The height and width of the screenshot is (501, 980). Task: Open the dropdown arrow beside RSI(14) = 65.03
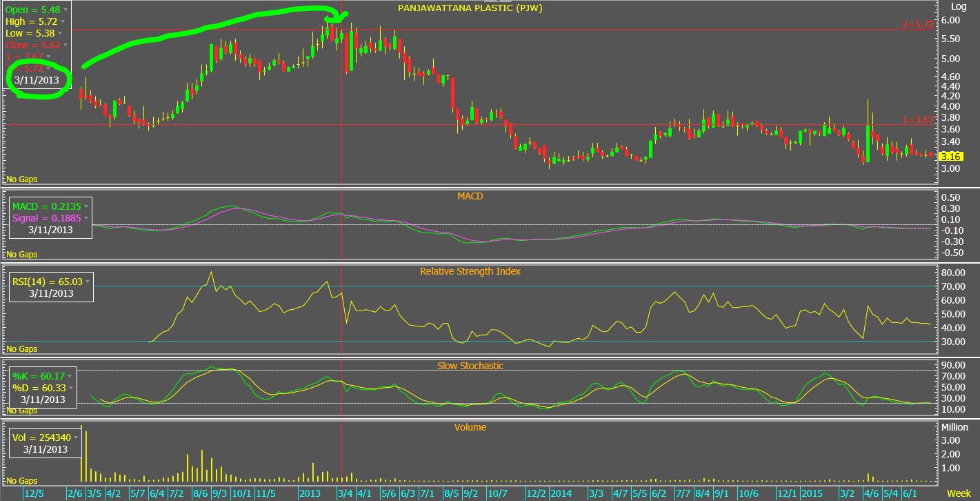(x=88, y=282)
